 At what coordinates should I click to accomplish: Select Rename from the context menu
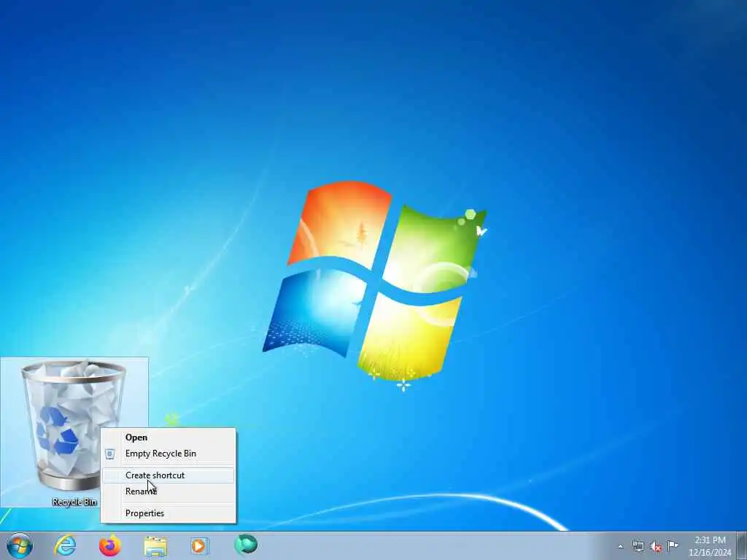click(x=169, y=491)
